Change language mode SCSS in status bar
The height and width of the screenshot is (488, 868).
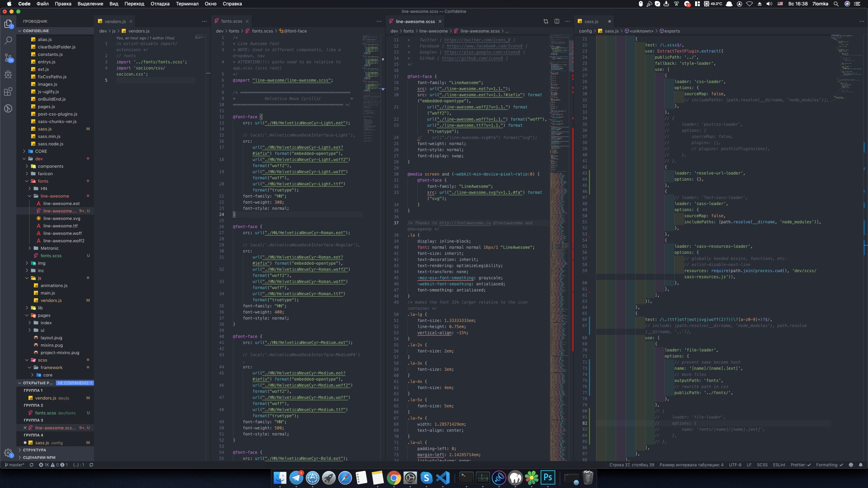coord(762,465)
